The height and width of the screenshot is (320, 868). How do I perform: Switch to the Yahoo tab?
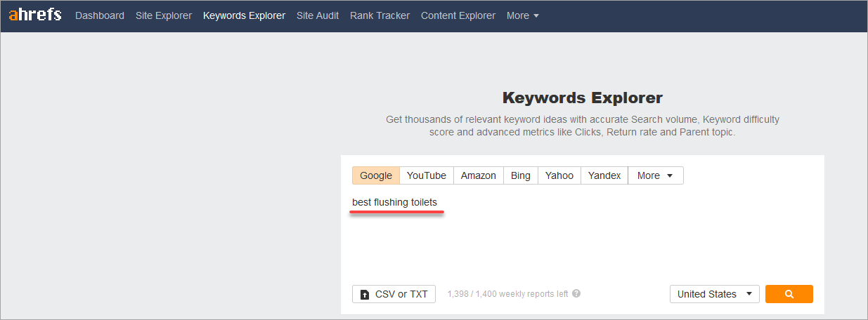click(559, 175)
